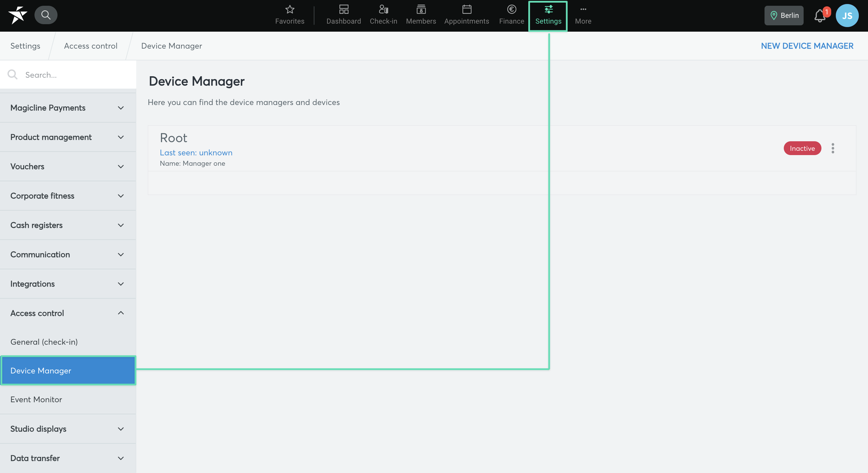Click the Magicline star logo
The height and width of the screenshot is (473, 868).
point(18,15)
